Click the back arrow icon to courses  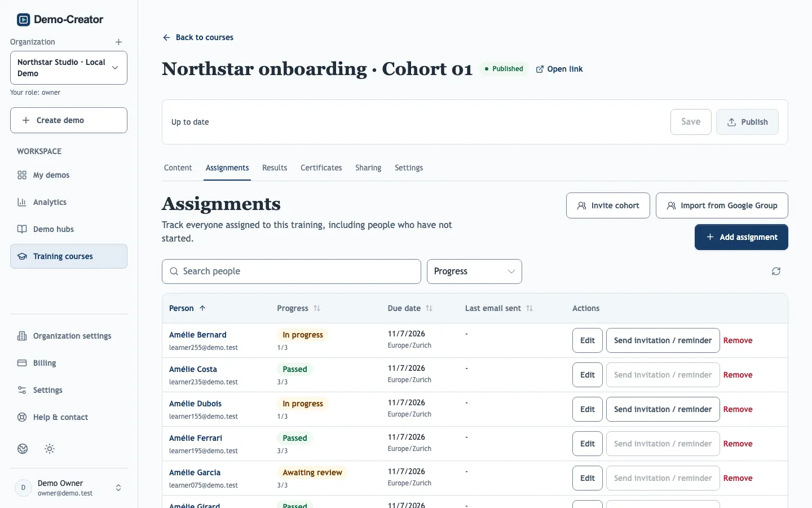(166, 37)
